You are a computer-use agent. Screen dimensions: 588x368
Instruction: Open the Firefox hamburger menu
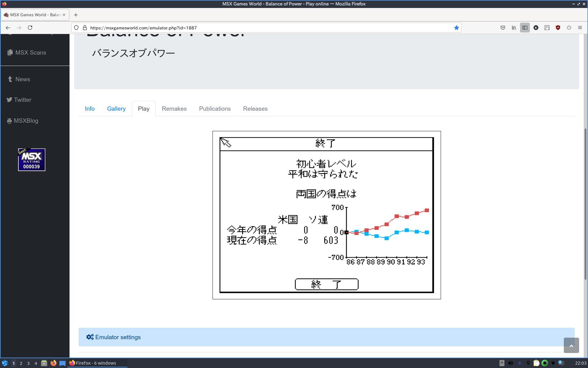[x=580, y=28]
